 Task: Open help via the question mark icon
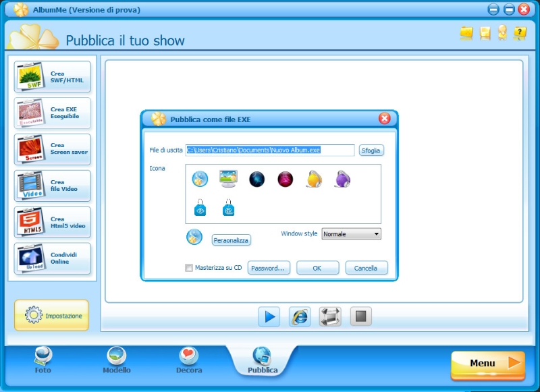pyautogui.click(x=520, y=33)
